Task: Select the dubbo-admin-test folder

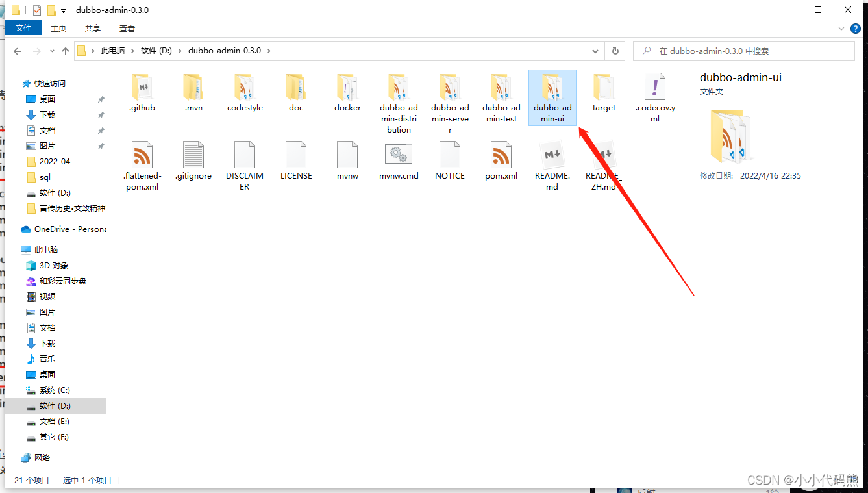Action: coord(501,99)
